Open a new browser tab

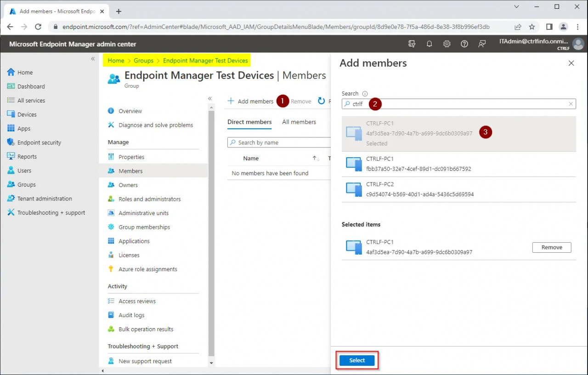coord(119,11)
